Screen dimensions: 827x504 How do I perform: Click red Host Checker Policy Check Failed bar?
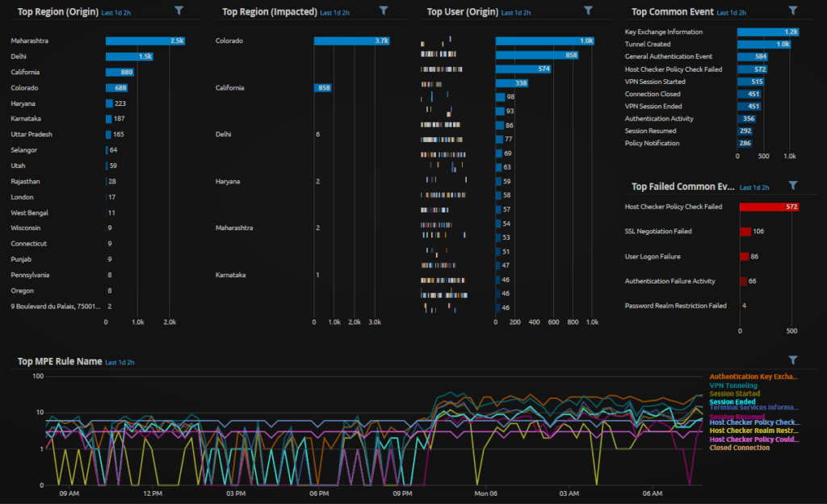769,207
